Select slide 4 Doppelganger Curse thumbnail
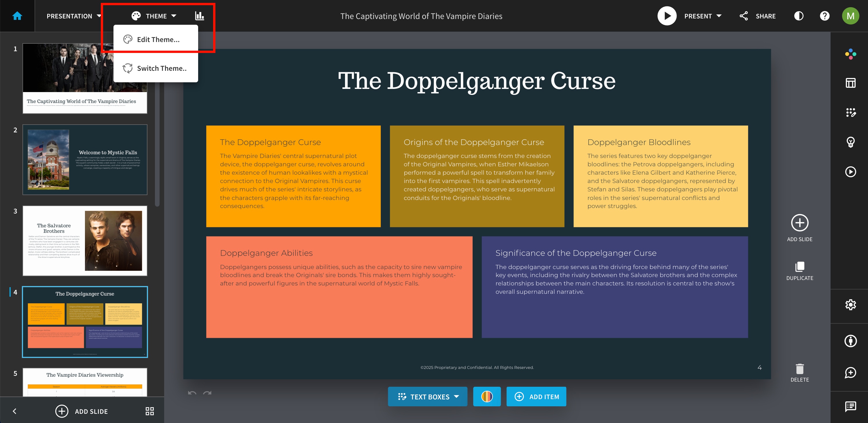The image size is (868, 423). (x=85, y=322)
